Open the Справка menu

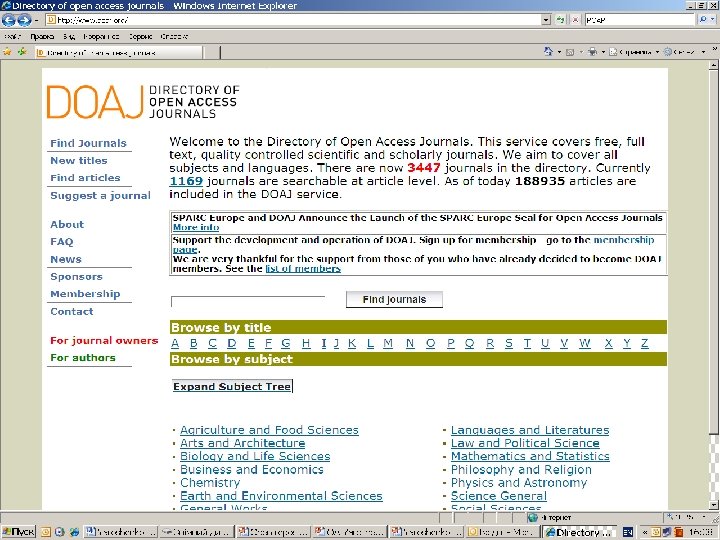click(174, 36)
